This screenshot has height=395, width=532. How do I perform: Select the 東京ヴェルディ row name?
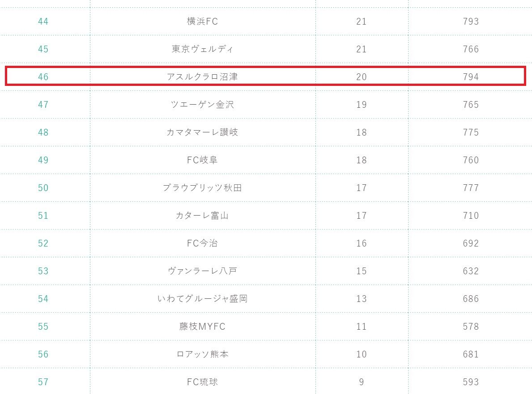pos(202,49)
